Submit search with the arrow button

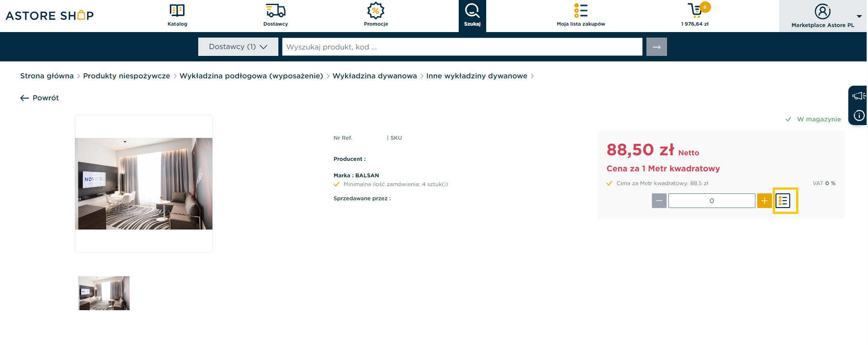point(656,47)
